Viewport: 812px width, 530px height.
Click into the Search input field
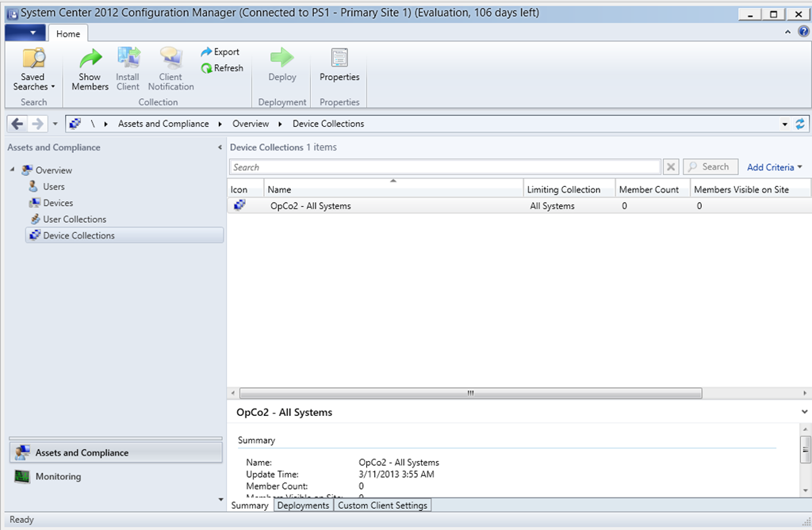coord(445,167)
